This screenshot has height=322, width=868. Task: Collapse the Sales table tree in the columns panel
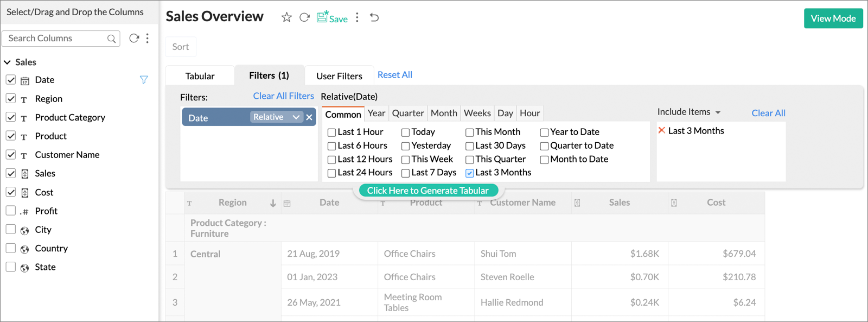point(8,62)
